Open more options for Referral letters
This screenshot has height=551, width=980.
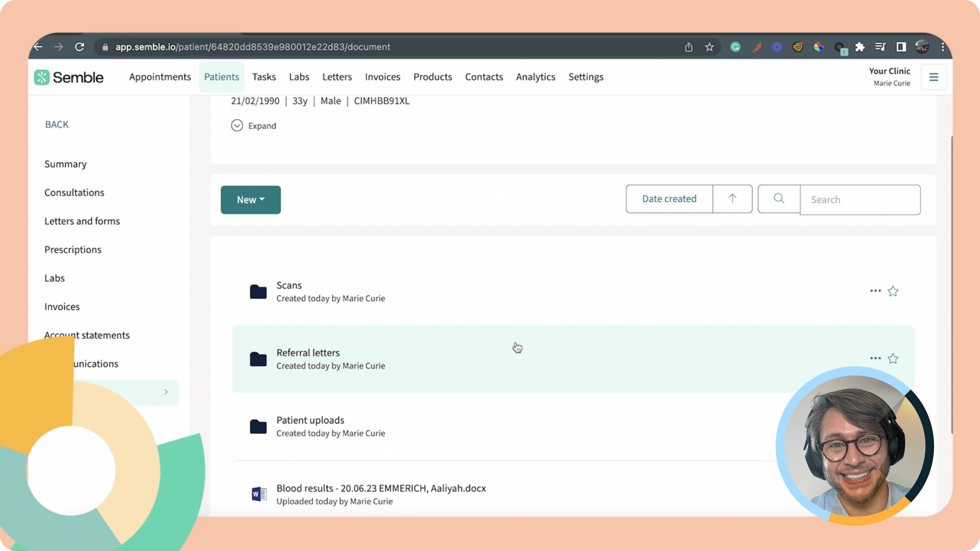click(875, 358)
